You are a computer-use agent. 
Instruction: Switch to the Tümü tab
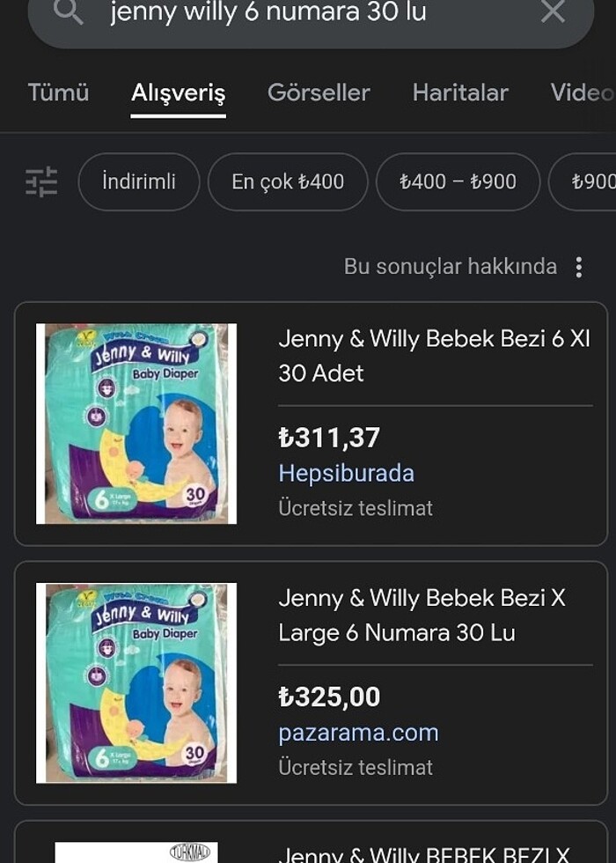tap(58, 92)
